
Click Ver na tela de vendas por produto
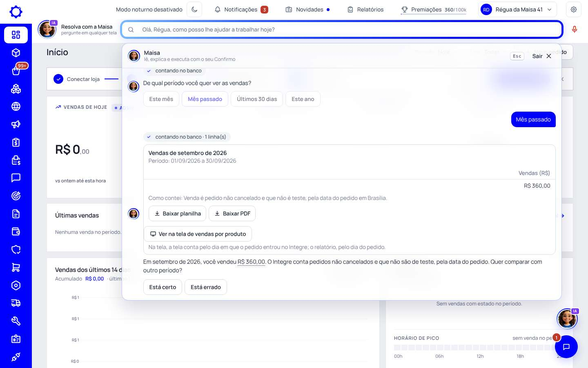tap(198, 234)
